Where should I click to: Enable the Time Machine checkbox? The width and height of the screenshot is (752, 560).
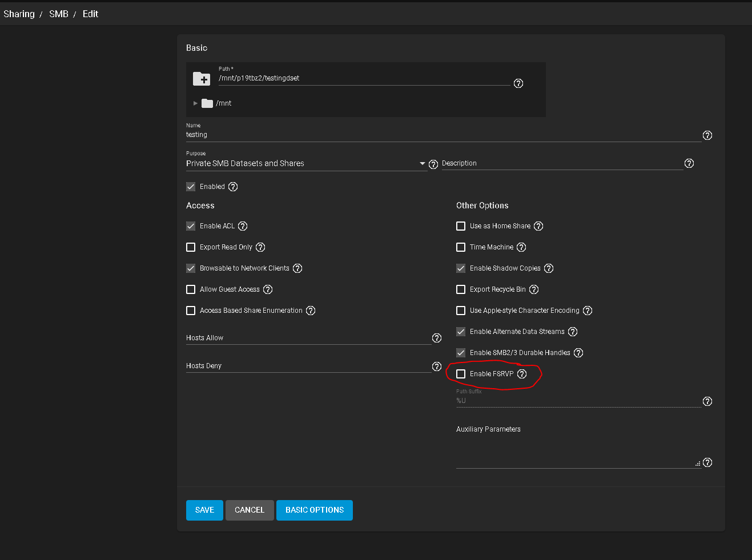tap(461, 247)
